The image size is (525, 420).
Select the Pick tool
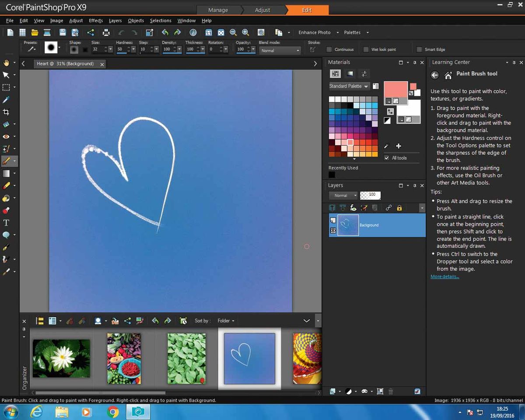(x=7, y=75)
